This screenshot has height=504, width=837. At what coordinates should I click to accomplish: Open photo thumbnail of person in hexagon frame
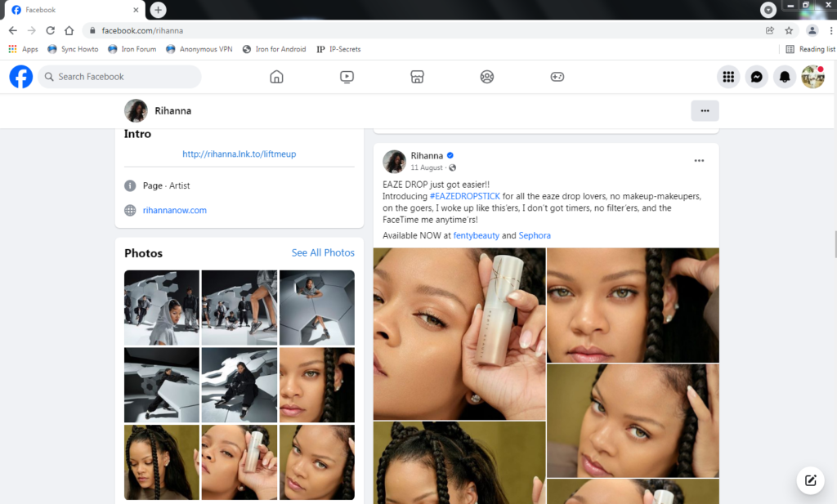point(317,308)
